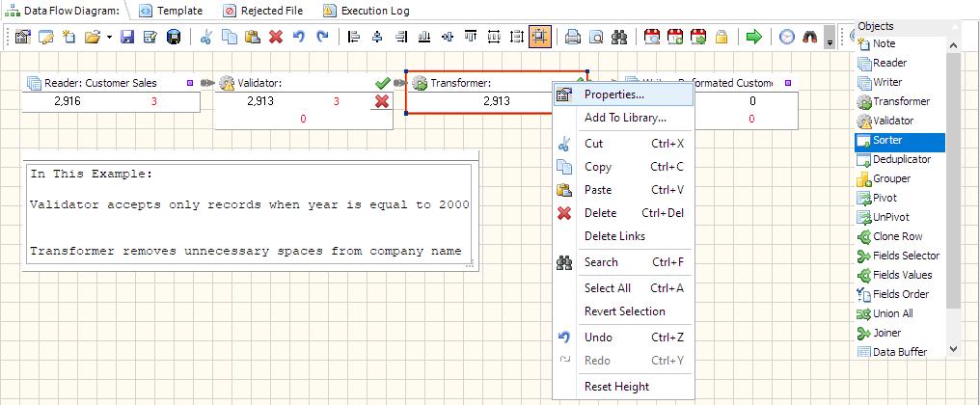Screen dimensions: 980x405
Task: Click the align bottom toolbar icon
Action: (424, 38)
